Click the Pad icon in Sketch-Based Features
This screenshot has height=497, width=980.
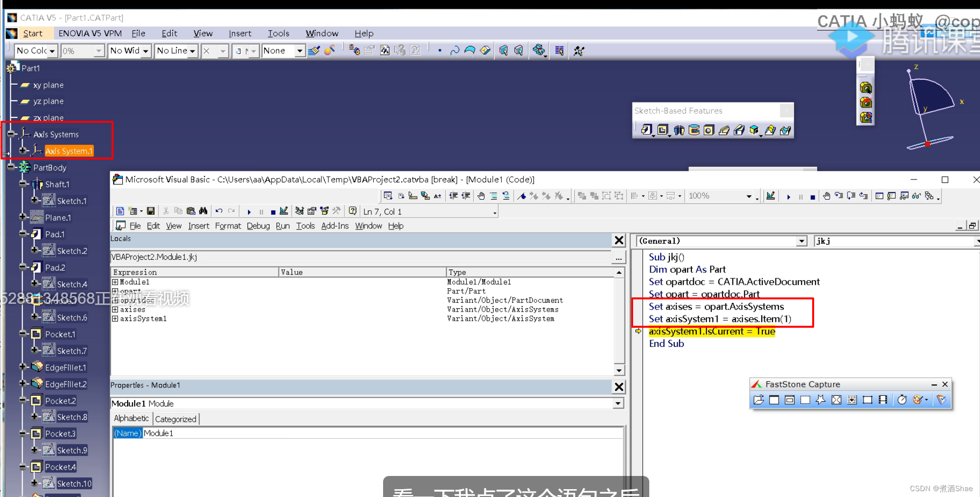click(647, 130)
